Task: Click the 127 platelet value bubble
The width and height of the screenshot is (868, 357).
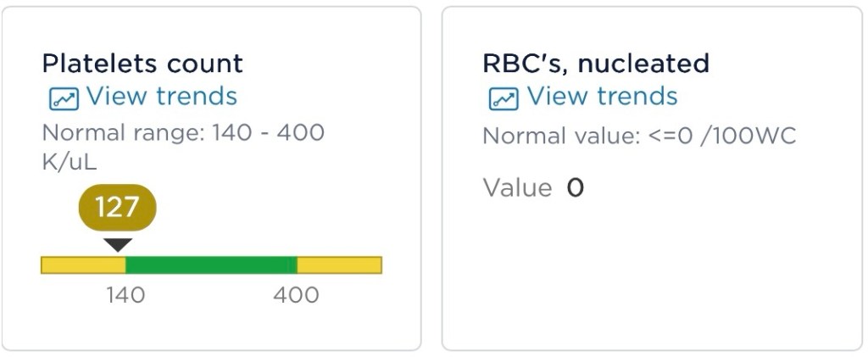Action: pyautogui.click(x=117, y=207)
